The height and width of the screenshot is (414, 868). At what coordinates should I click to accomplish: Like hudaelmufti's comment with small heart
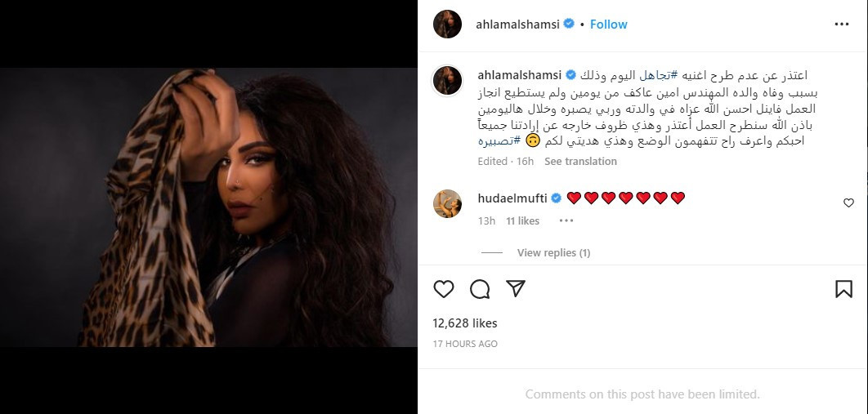coord(848,203)
